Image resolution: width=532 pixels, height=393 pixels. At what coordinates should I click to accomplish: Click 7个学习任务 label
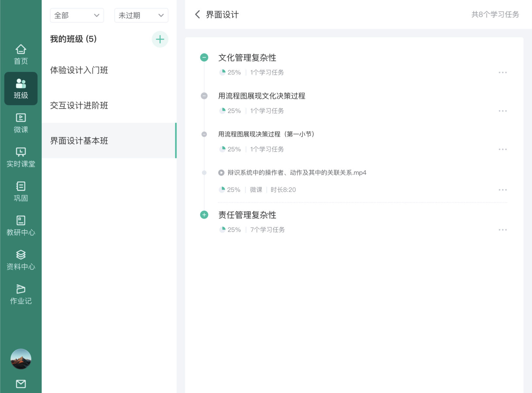pos(268,230)
